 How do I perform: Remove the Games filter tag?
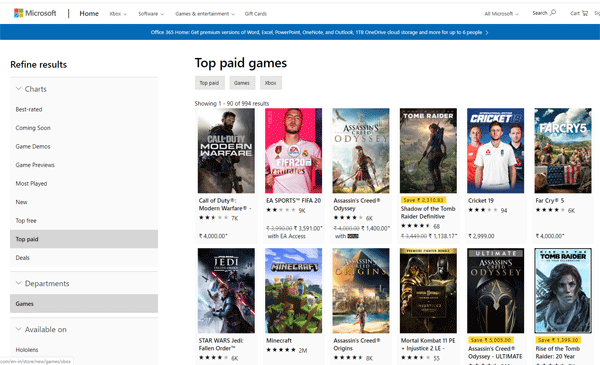click(242, 83)
